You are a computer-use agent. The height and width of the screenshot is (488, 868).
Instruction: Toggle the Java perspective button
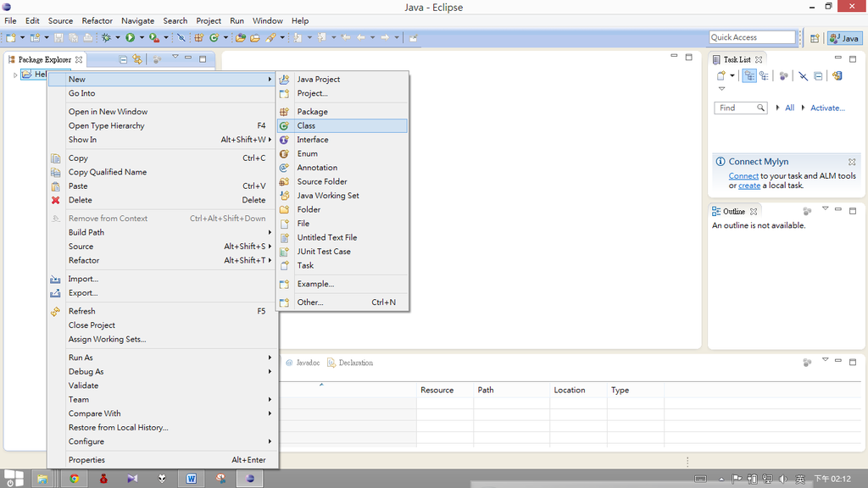[x=844, y=38]
